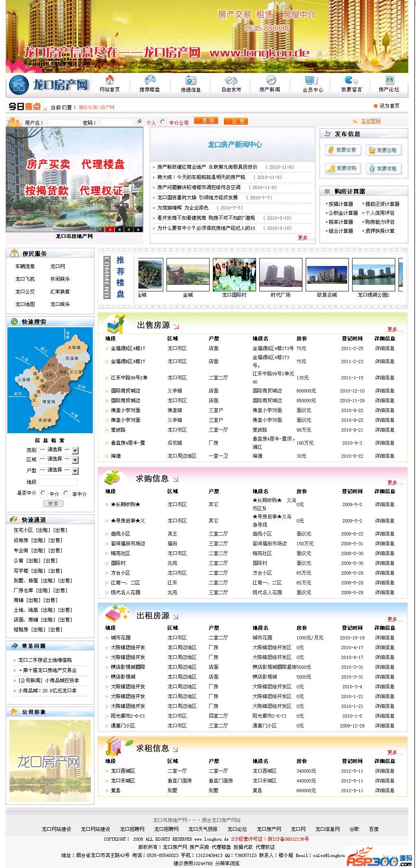The image size is (416, 868).
Task: Select slide 3 on the banner carousel
Action: tap(119, 229)
